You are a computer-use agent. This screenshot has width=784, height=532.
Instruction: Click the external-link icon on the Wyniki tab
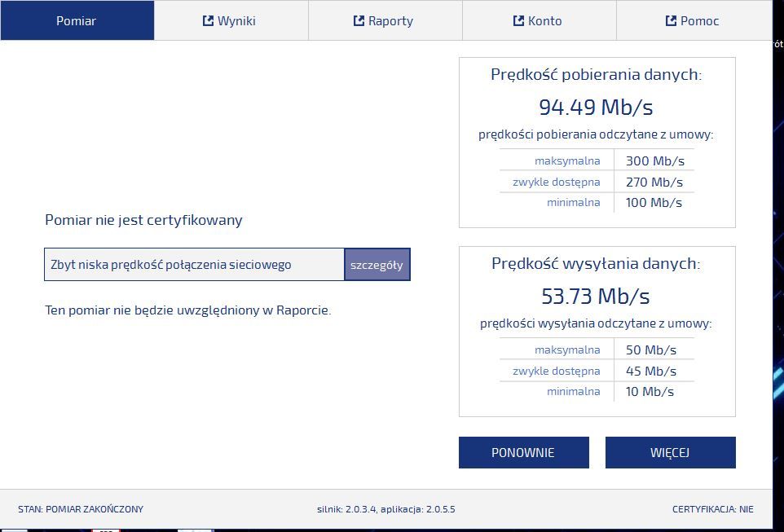point(208,20)
